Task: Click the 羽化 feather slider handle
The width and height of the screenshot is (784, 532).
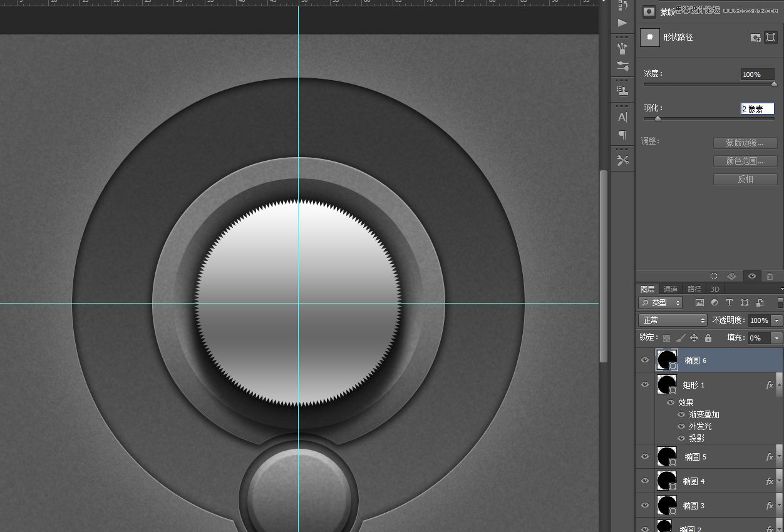Action: (x=658, y=118)
